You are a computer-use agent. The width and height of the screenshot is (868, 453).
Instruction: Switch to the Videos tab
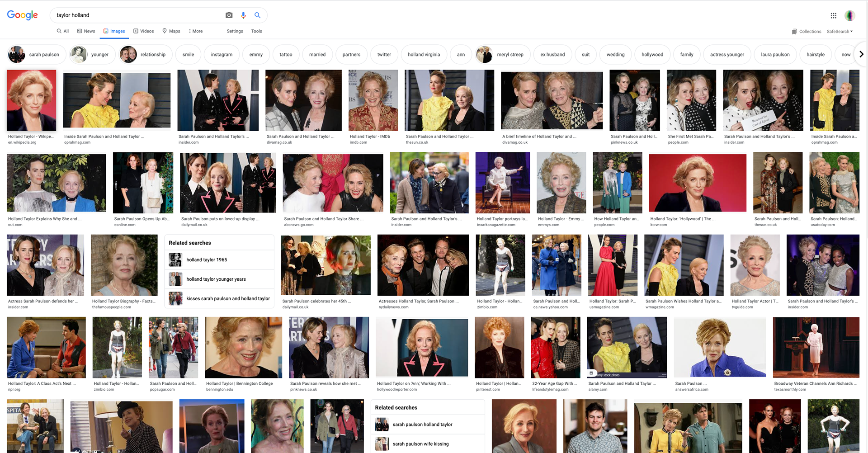[x=144, y=31]
